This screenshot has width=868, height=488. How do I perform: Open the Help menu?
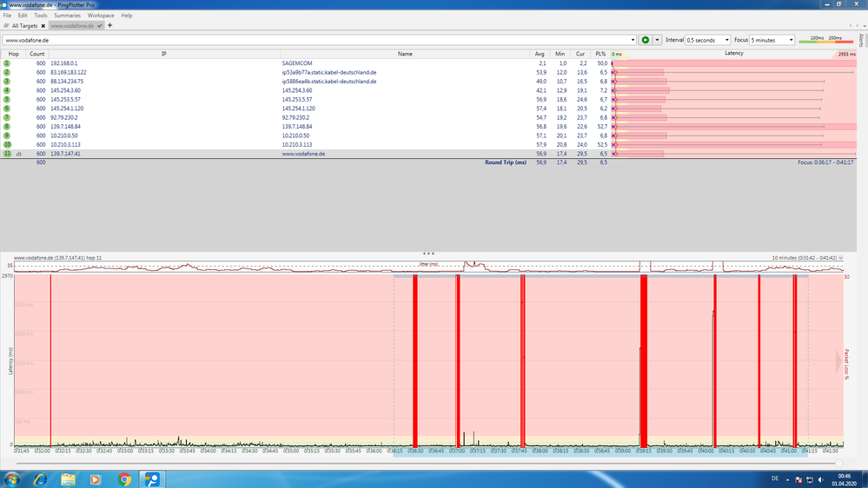coord(127,16)
